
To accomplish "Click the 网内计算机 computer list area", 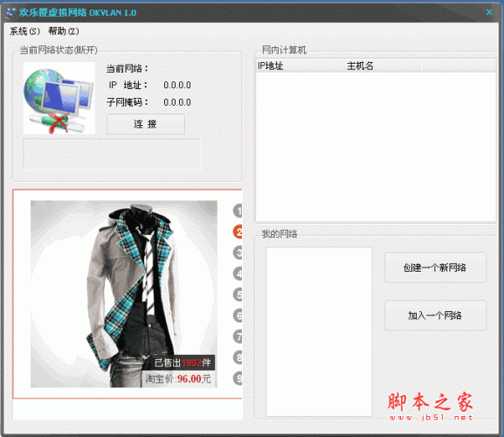I will point(376,146).
